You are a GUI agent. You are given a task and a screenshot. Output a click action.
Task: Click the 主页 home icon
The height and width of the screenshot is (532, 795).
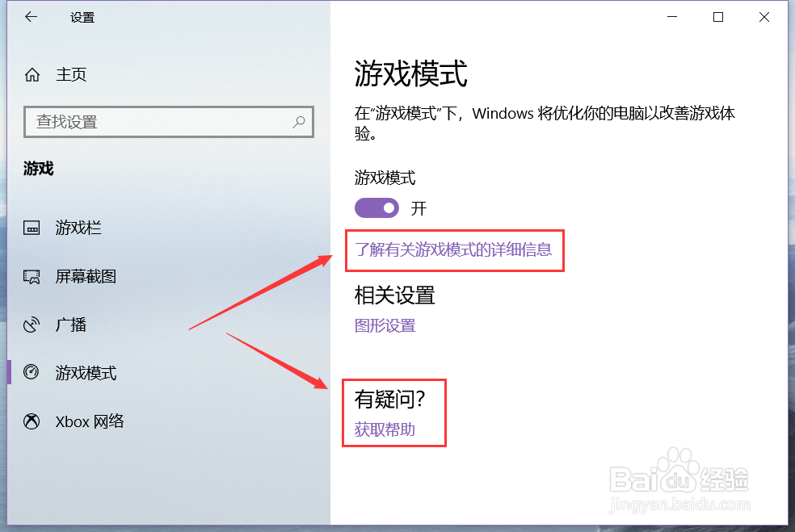coord(32,73)
